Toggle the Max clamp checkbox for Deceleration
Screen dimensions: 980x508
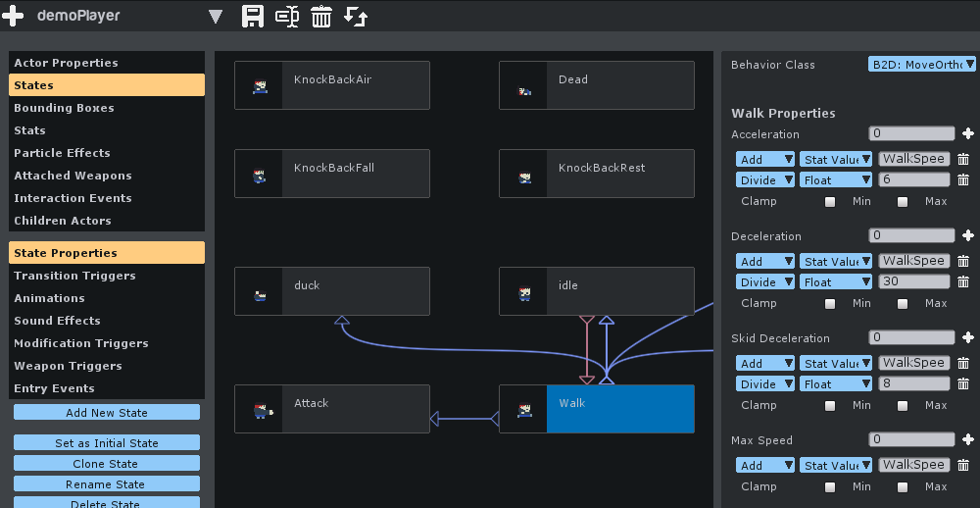(903, 304)
